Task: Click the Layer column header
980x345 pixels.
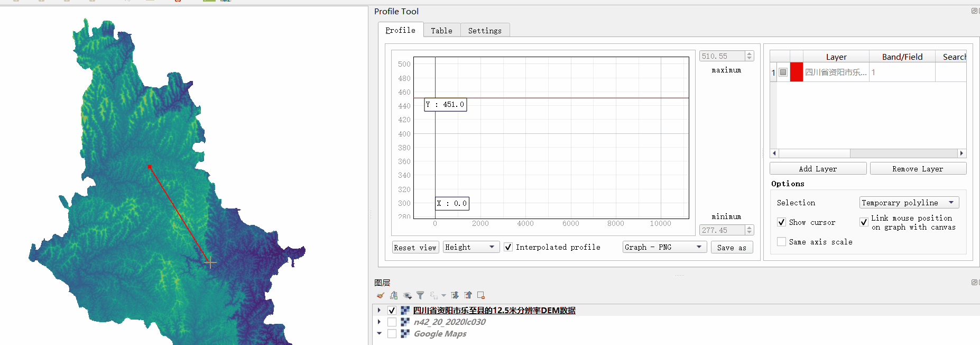Action: 836,57
